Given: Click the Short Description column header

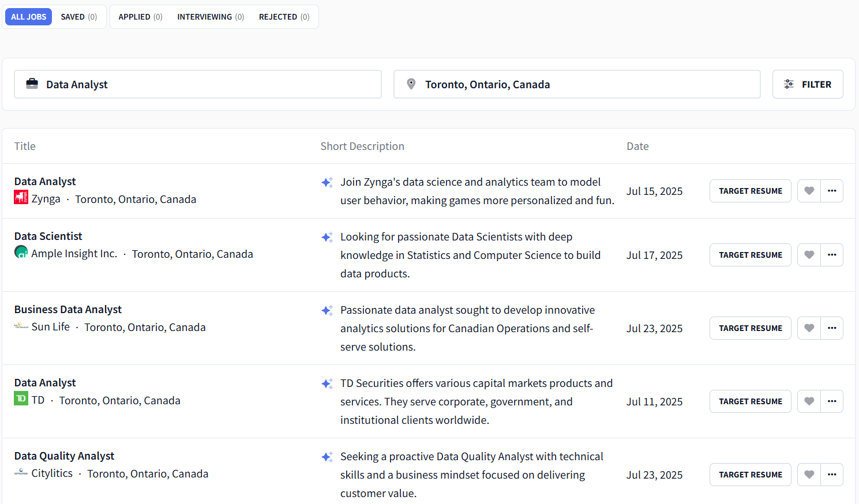Looking at the screenshot, I should click(x=362, y=146).
